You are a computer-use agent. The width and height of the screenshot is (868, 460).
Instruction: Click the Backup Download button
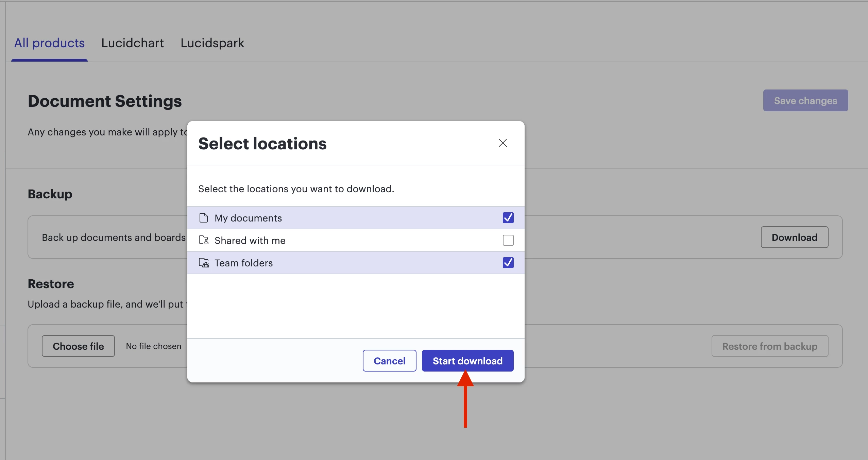point(794,237)
